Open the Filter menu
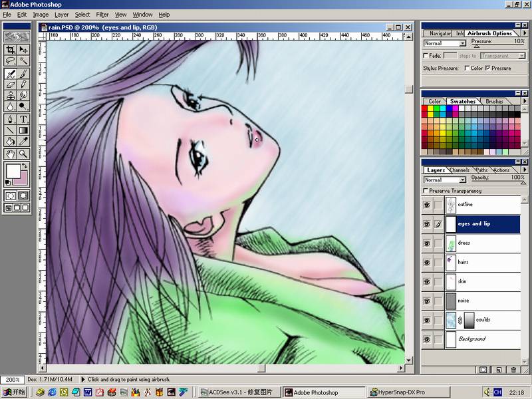 pyautogui.click(x=102, y=15)
